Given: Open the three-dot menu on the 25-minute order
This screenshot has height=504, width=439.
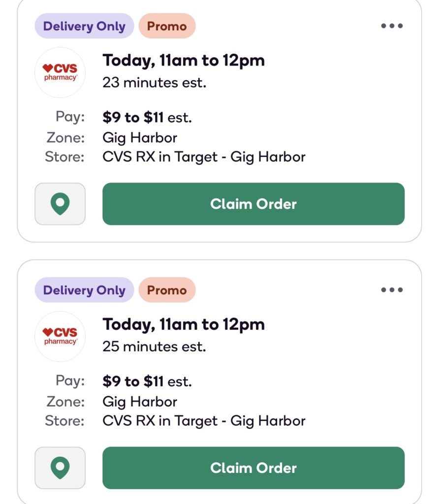Looking at the screenshot, I should (392, 289).
